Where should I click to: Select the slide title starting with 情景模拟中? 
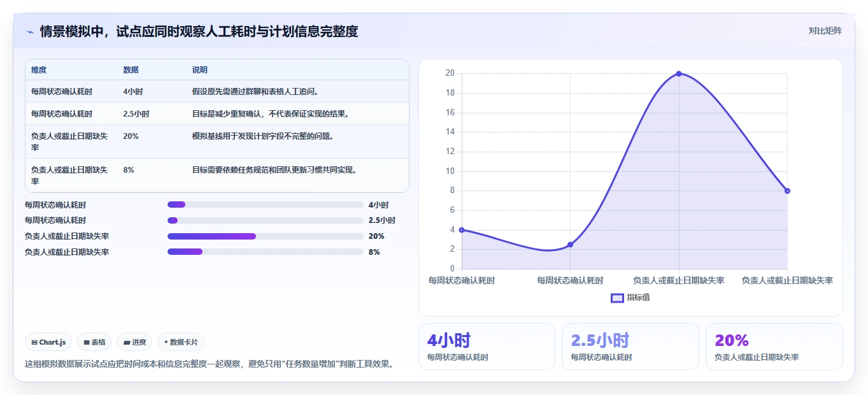(x=199, y=31)
